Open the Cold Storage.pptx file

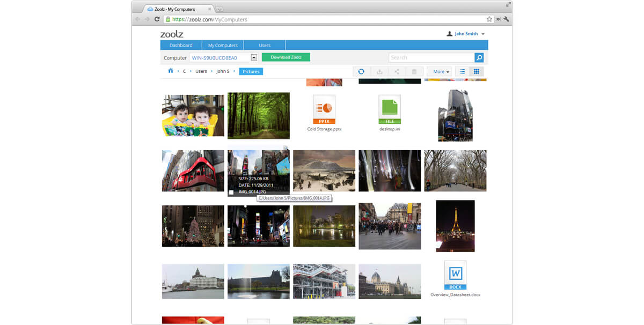(x=324, y=109)
